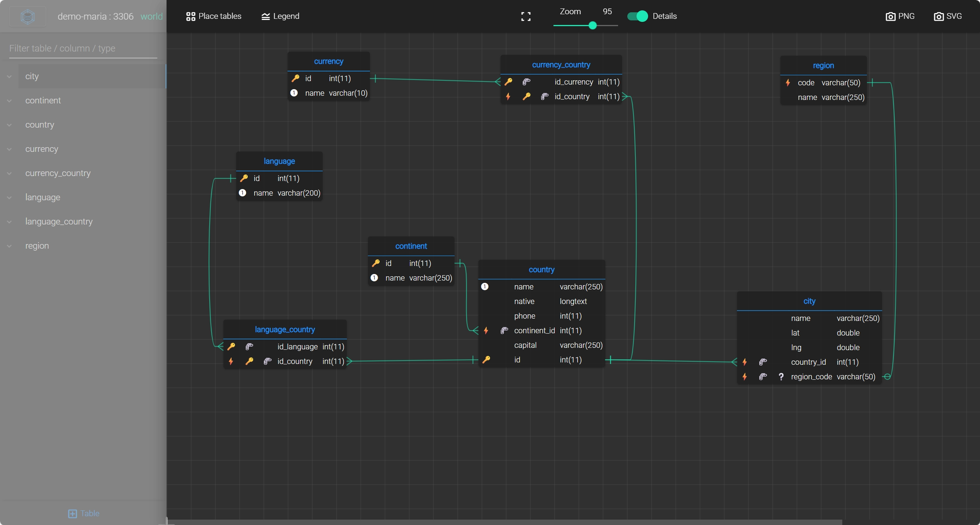
Task: Click the continent table header
Action: tap(411, 246)
